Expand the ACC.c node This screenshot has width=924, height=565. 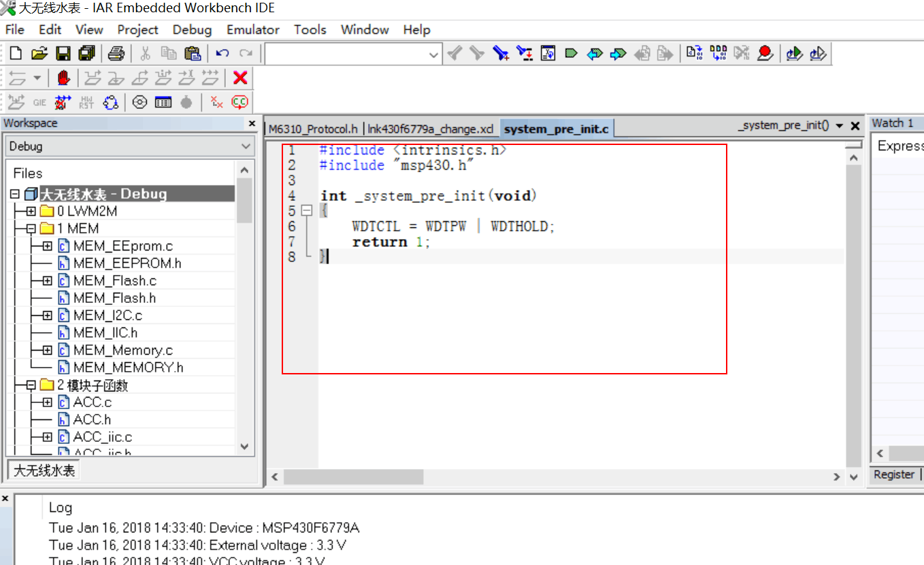[x=47, y=402]
